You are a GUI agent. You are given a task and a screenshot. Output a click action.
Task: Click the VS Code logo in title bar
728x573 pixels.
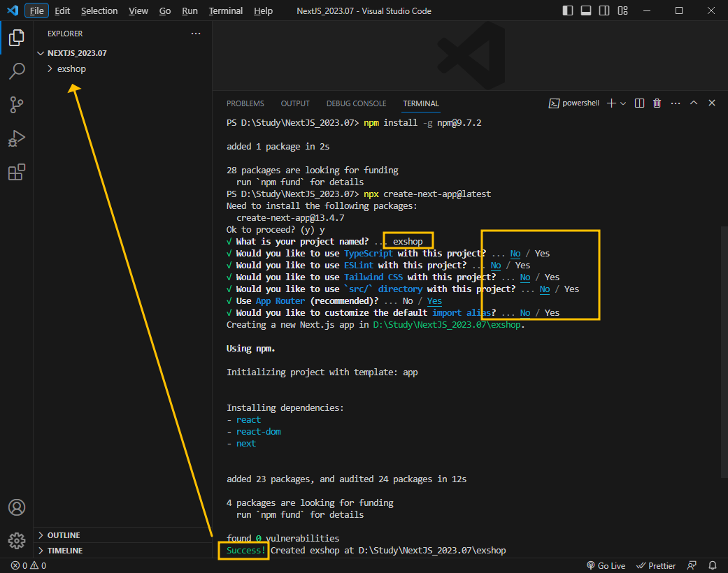coord(13,10)
